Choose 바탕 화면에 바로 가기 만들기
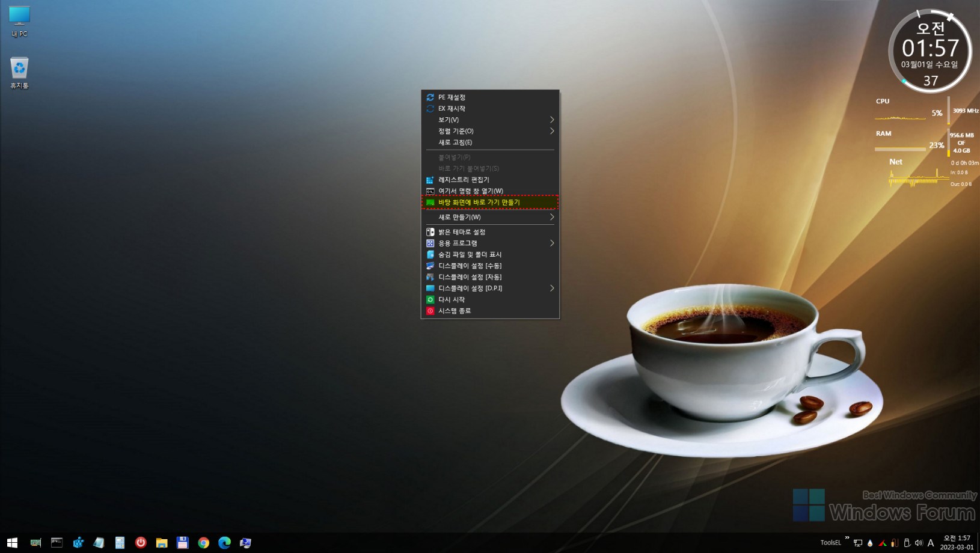Image resolution: width=980 pixels, height=553 pixels. click(490, 203)
